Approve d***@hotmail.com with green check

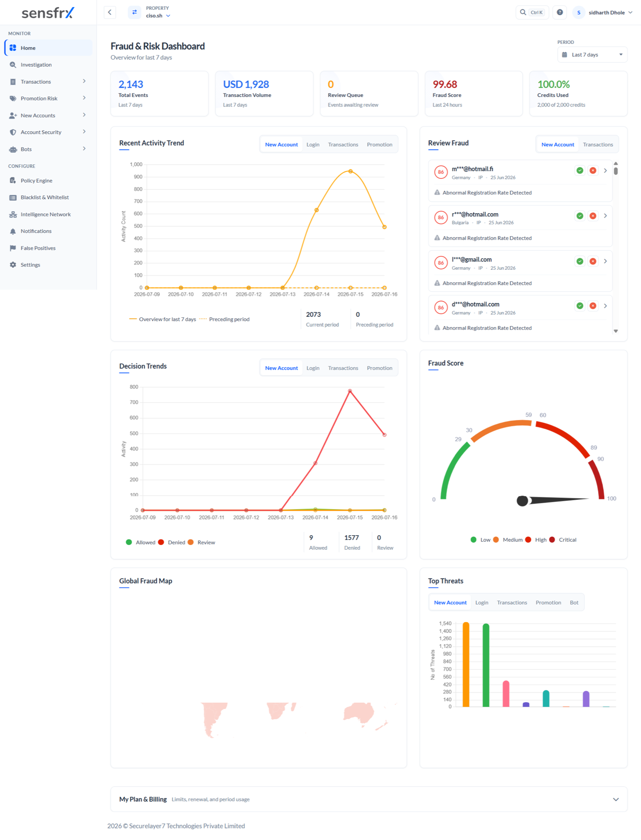tap(580, 306)
